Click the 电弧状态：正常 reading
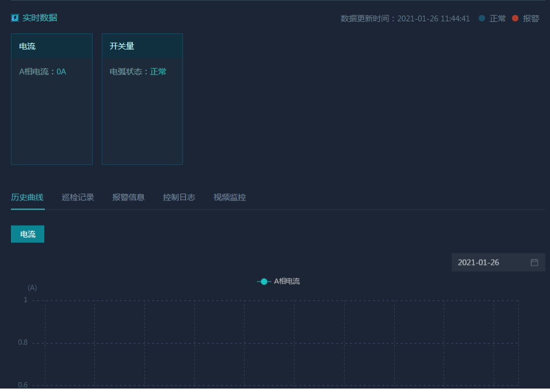The width and height of the screenshot is (550, 392). 138,71
